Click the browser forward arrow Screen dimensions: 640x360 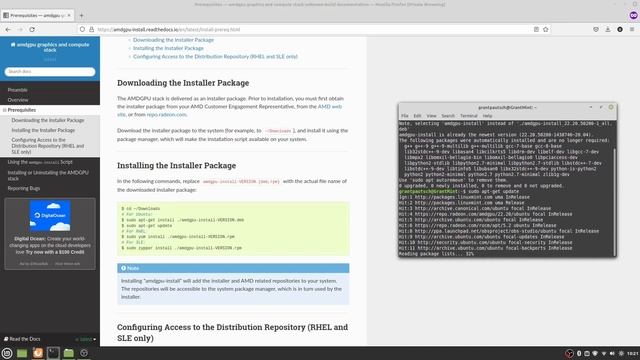(x=20, y=29)
